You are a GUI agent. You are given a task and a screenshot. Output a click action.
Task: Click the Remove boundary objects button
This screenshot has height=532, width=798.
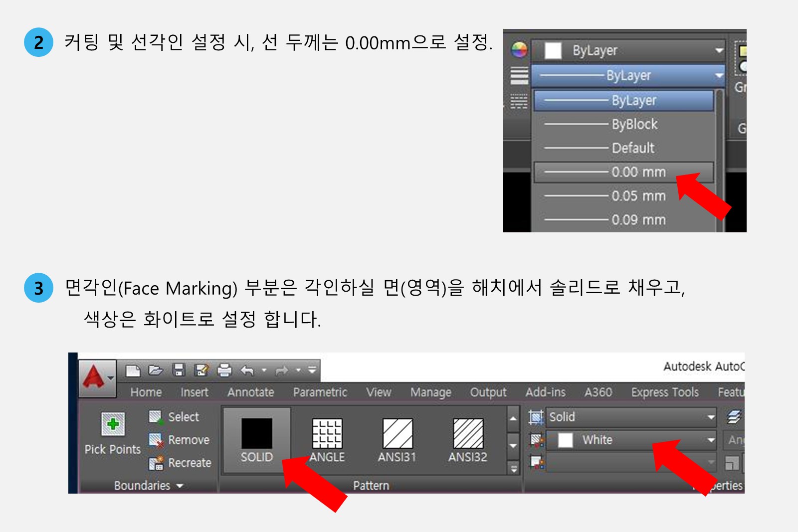pos(179,440)
